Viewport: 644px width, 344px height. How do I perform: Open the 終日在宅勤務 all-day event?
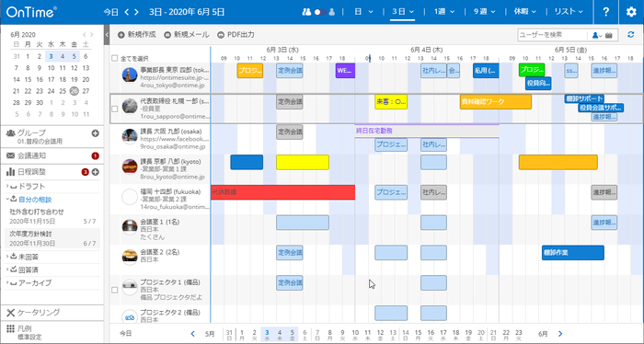427,131
